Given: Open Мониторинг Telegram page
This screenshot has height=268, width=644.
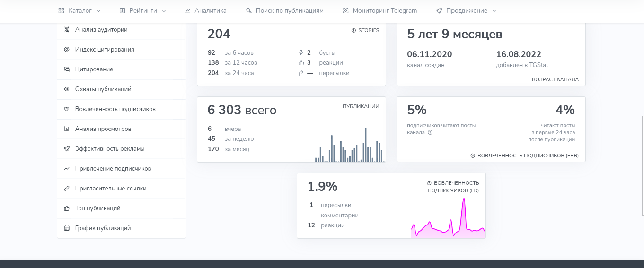Looking at the screenshot, I should pyautogui.click(x=379, y=10).
